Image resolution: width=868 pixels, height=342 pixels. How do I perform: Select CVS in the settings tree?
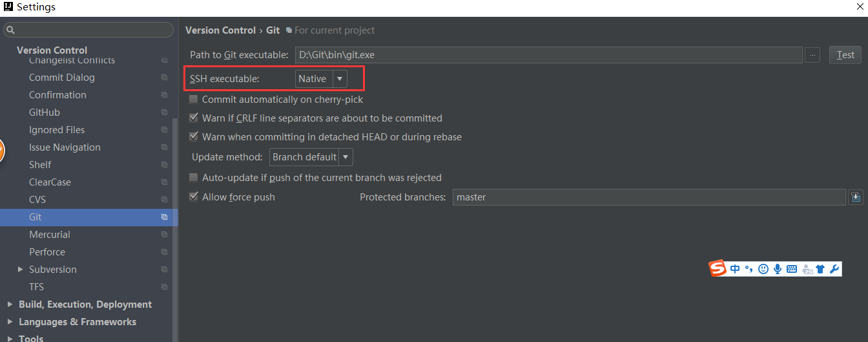[x=37, y=200]
